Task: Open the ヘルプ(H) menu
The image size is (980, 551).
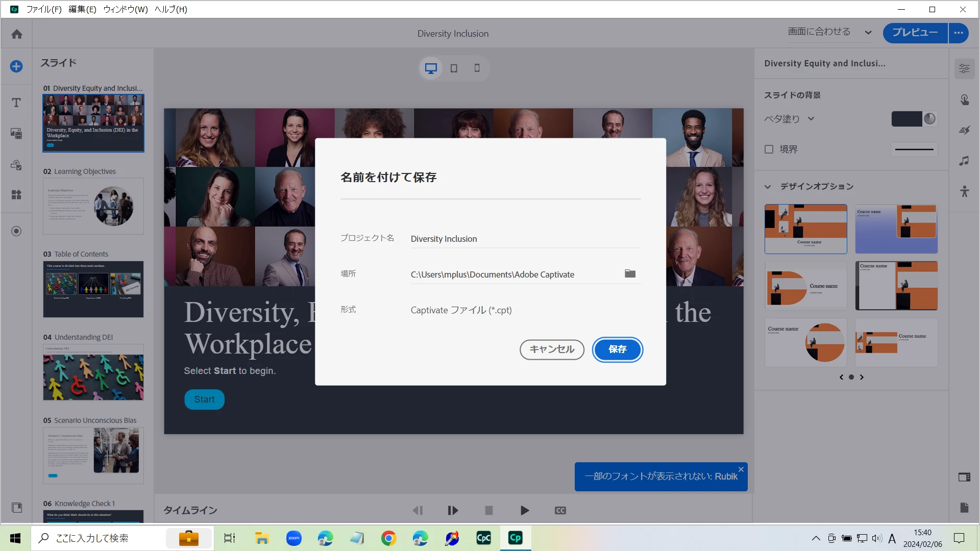Action: tap(171, 9)
